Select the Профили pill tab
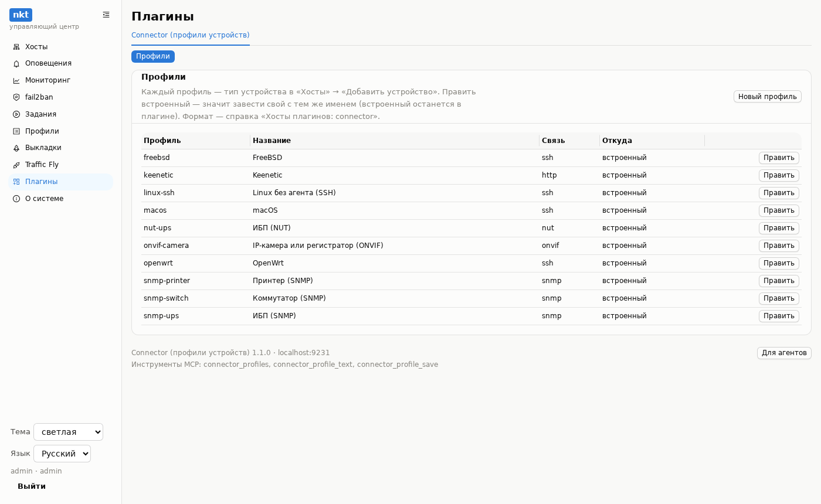The width and height of the screenshot is (821, 504). (153, 56)
